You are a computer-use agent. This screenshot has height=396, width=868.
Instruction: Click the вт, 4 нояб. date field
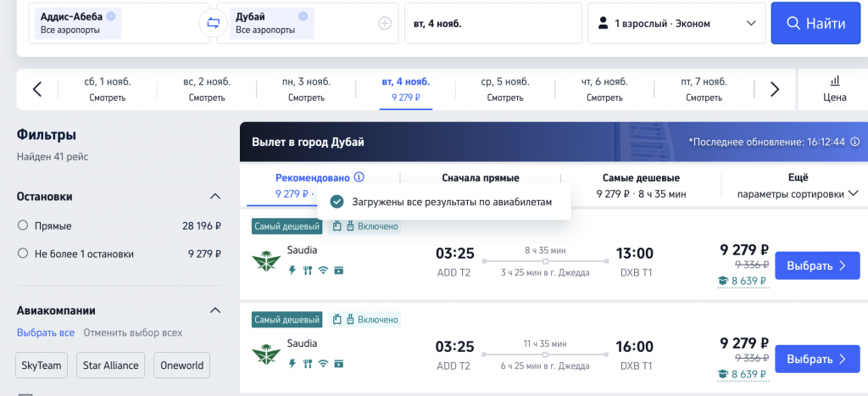(490, 23)
